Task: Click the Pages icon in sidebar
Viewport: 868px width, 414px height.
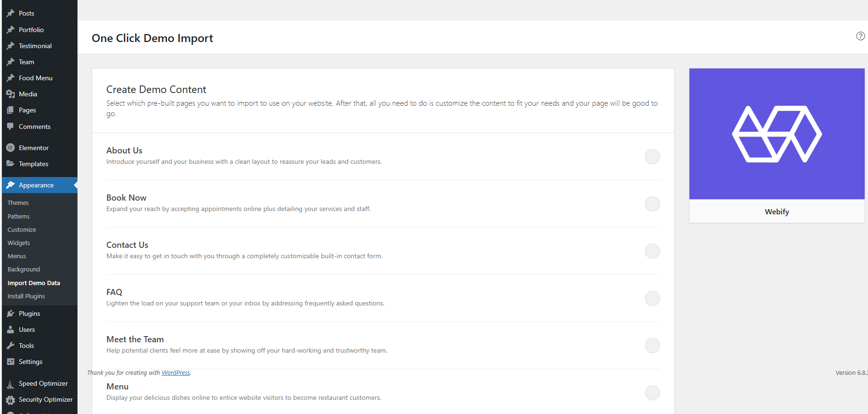Action: (x=10, y=110)
